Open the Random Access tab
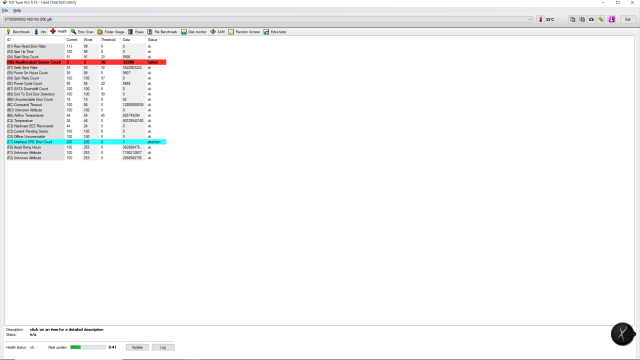 (244, 31)
